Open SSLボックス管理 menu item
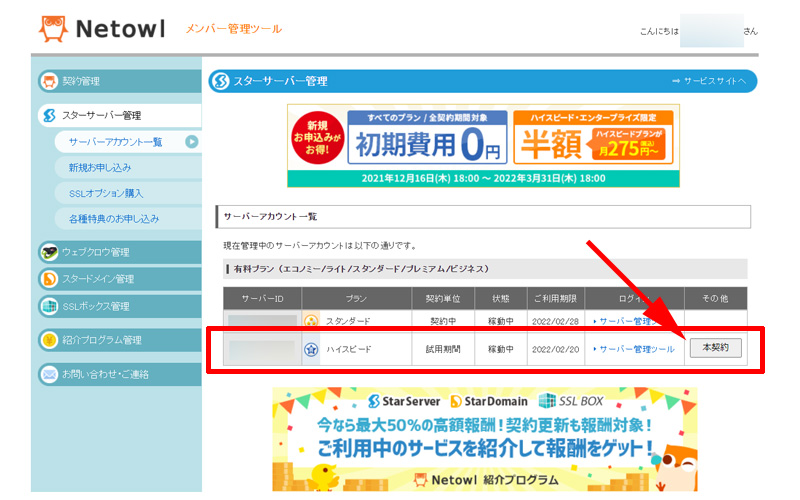This screenshot has width=800, height=500. tap(120, 306)
